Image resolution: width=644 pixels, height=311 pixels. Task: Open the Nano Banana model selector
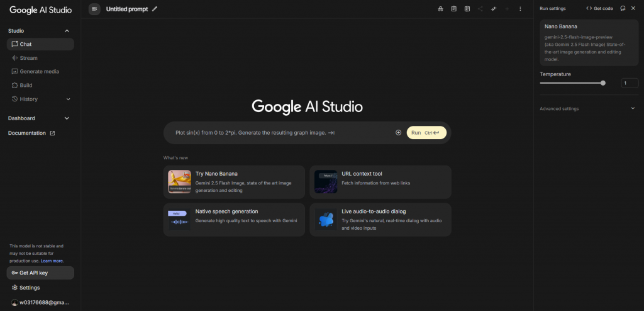click(589, 43)
